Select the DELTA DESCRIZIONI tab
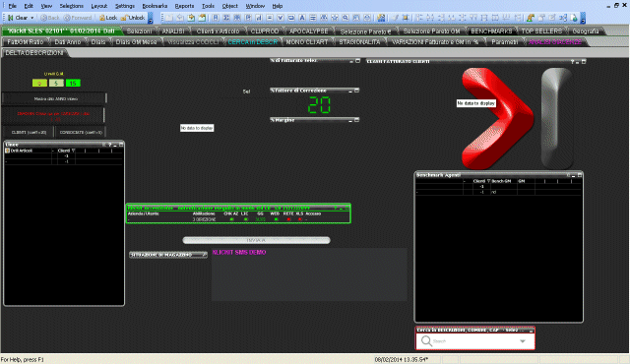This screenshot has height=364, width=630. [34, 52]
